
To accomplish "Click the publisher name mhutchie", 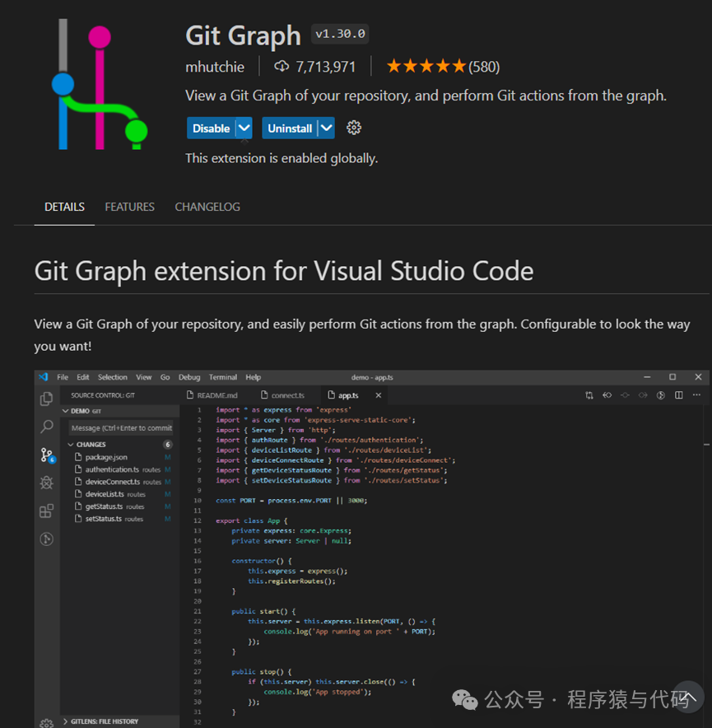I will click(x=215, y=67).
